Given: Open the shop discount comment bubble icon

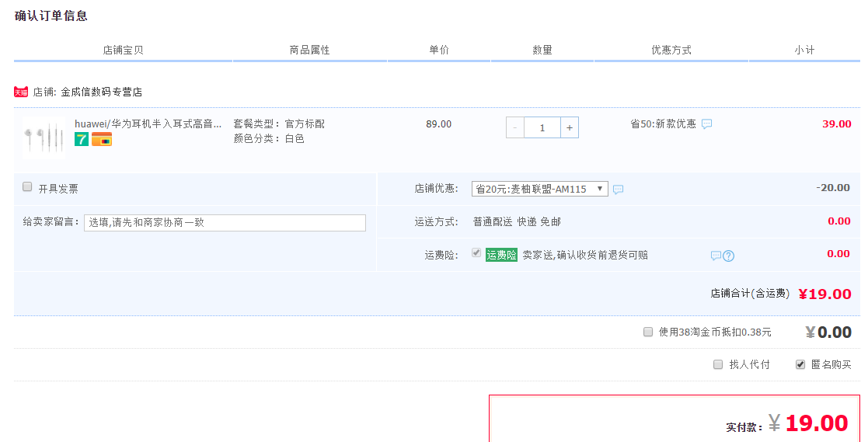Looking at the screenshot, I should [x=619, y=190].
